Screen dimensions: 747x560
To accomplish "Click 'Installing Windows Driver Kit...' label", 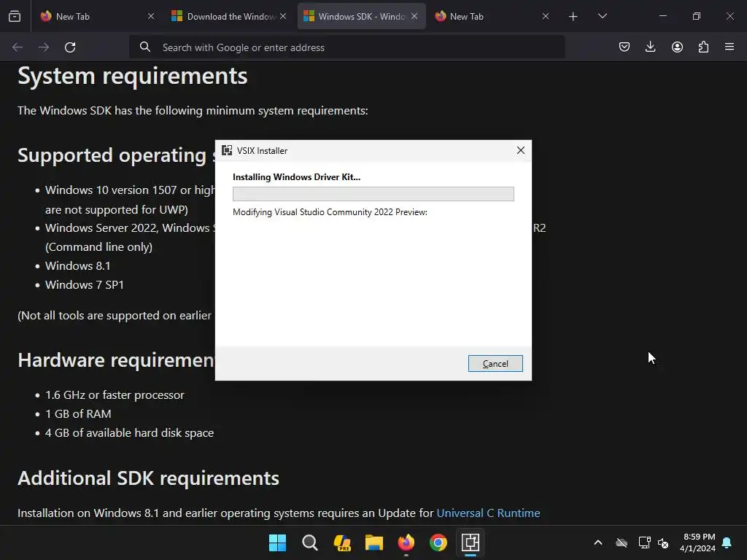I will coord(296,177).
